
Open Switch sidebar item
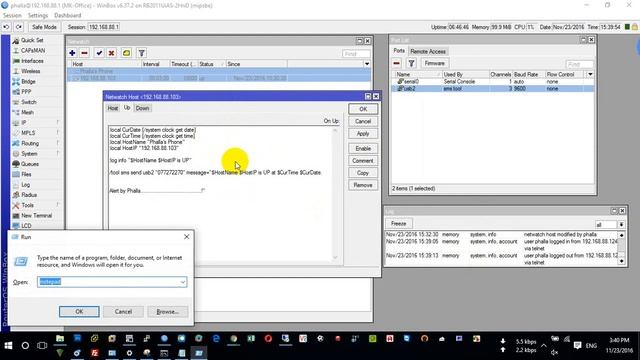pos(29,102)
